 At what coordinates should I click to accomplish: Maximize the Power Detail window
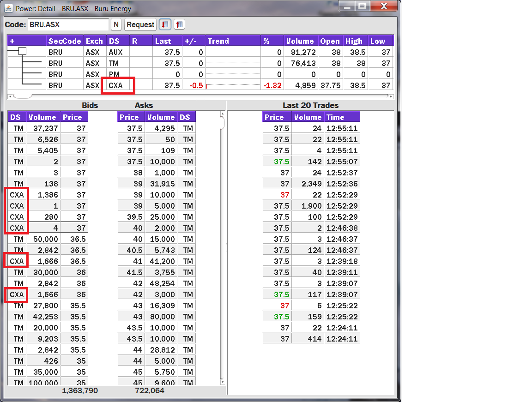click(362, 6)
